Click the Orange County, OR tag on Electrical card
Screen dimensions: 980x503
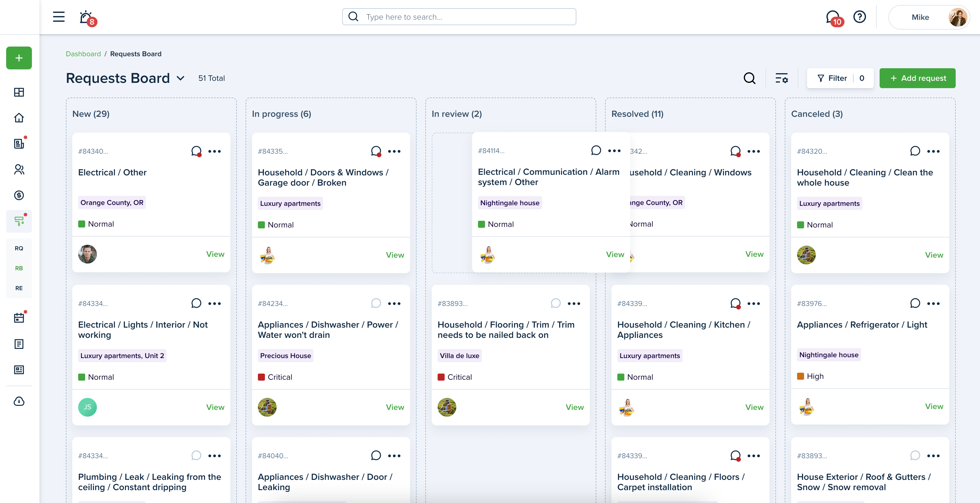112,202
